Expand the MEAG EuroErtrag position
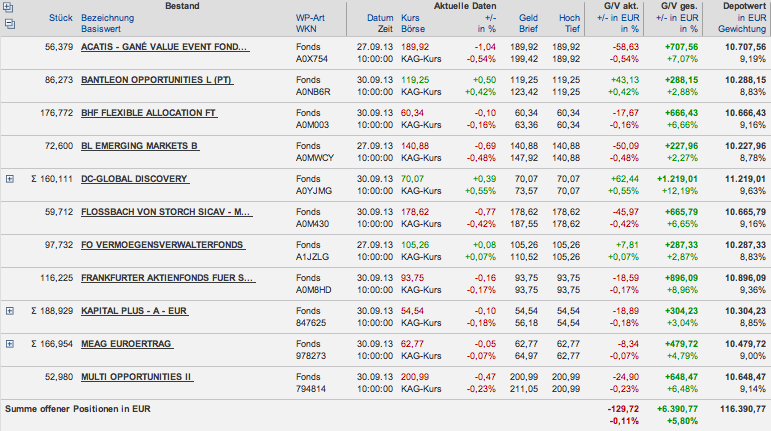 point(9,344)
